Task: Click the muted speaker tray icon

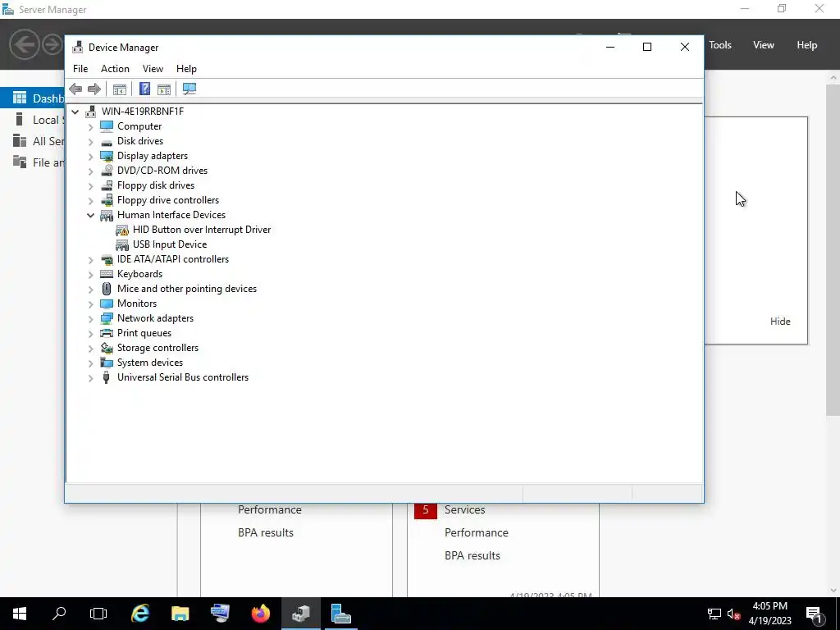Action: (734, 614)
